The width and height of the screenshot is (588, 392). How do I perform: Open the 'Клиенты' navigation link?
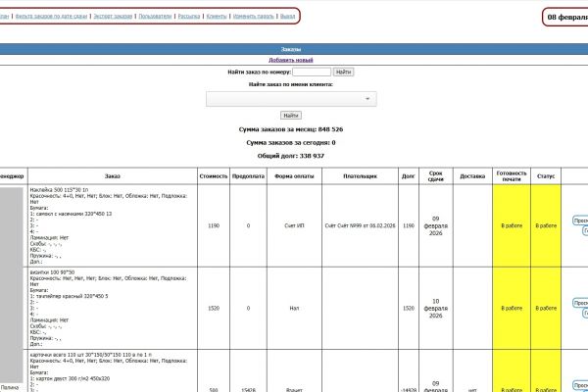217,16
